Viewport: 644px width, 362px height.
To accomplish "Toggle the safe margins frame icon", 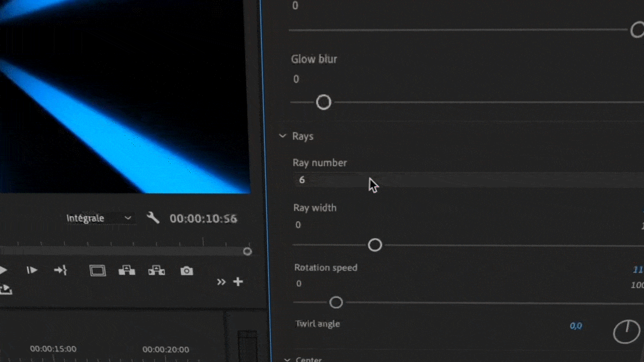I will pos(98,271).
